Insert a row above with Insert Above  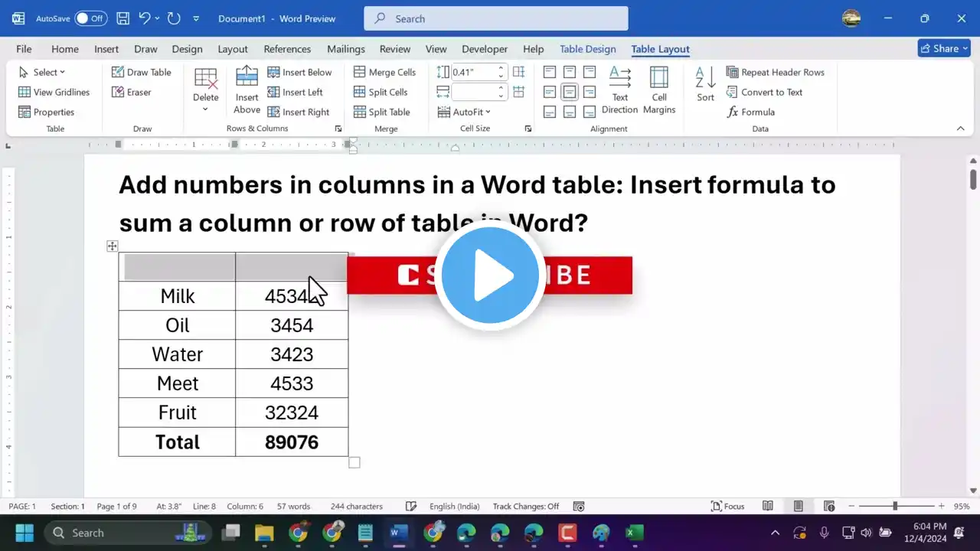[247, 90]
